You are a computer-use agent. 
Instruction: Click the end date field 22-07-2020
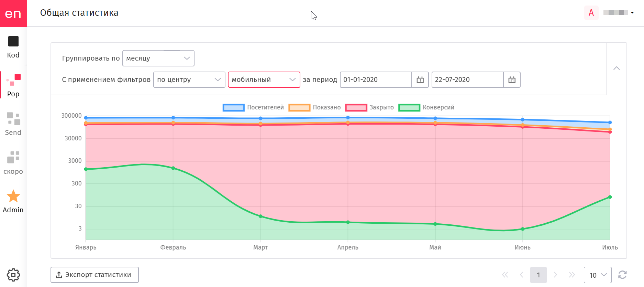[x=467, y=80]
